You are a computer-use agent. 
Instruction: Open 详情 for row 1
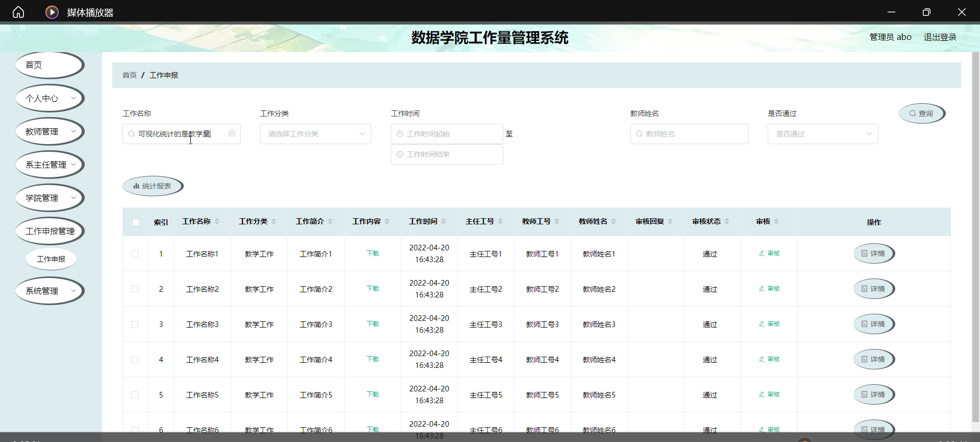874,253
